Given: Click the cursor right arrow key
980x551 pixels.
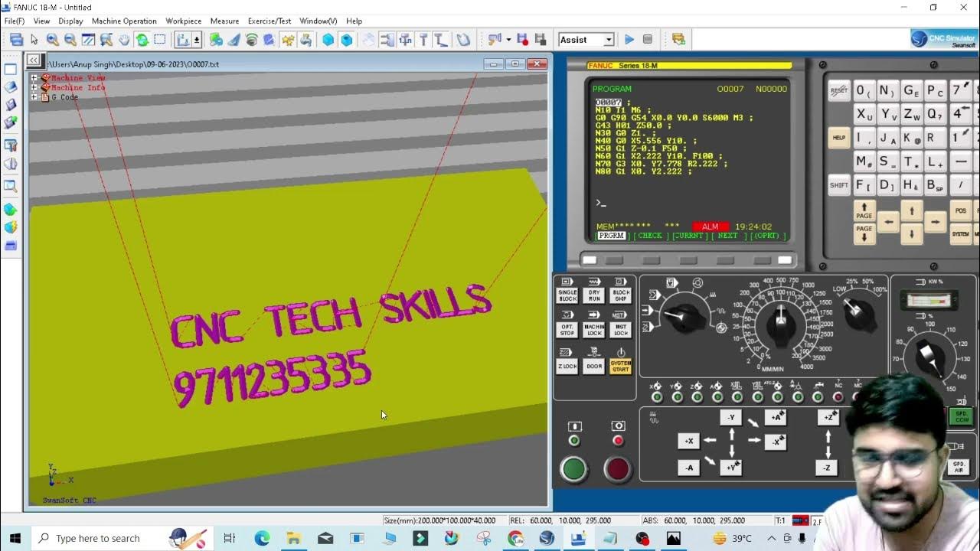Looking at the screenshot, I should pos(935,222).
